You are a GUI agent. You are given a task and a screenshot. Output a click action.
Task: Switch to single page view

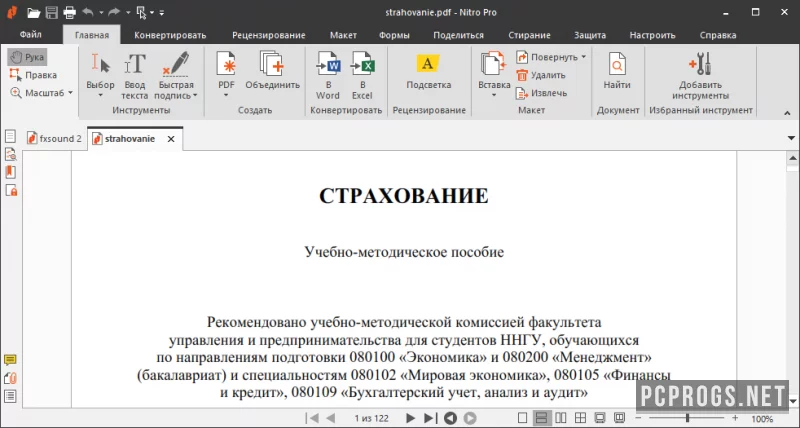[522, 418]
